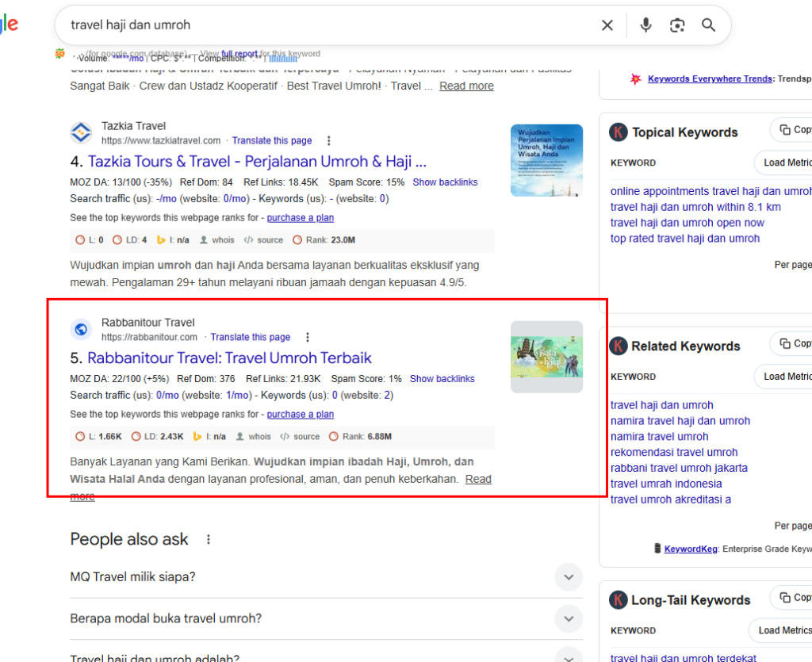
Task: Click the magnifying glass search icon
Action: [x=708, y=25]
